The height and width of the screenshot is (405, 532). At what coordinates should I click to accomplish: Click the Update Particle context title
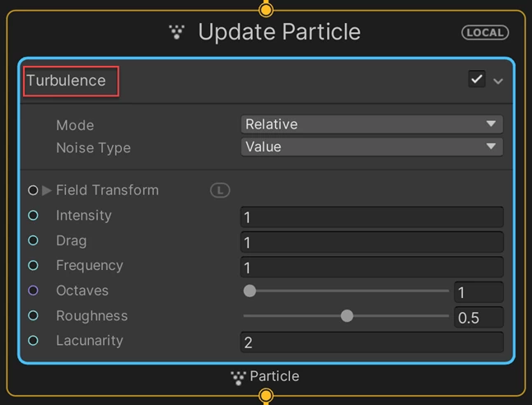279,32
